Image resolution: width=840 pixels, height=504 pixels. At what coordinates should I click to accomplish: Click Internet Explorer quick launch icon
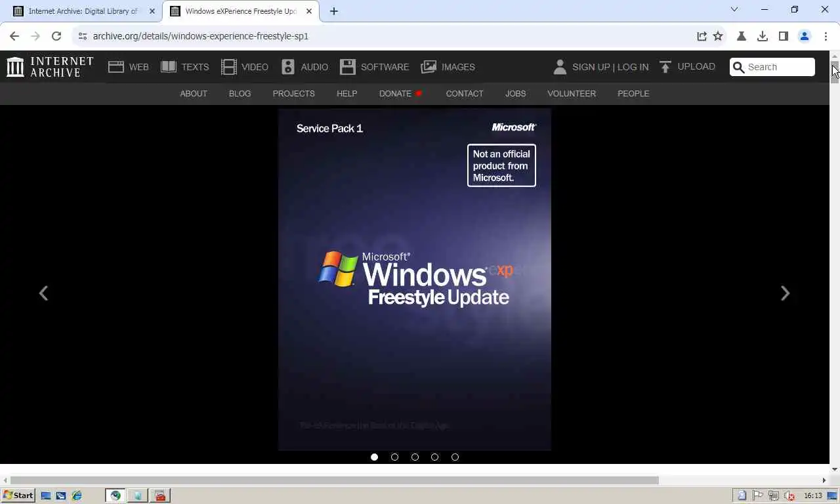(77, 495)
